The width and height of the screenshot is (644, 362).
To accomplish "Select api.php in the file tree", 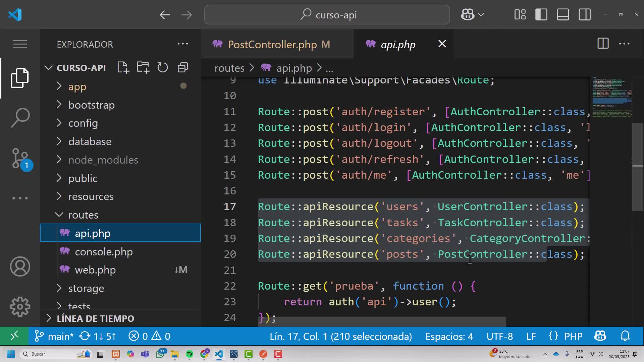I will pos(120,233).
